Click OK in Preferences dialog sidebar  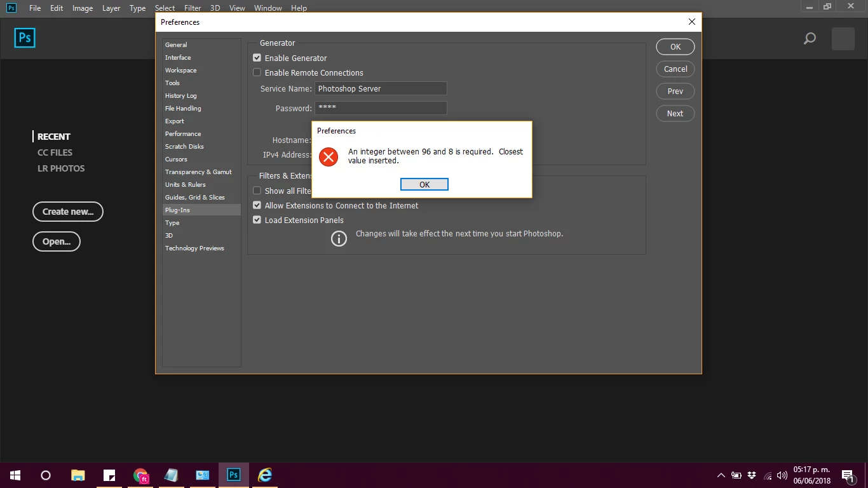(x=675, y=46)
